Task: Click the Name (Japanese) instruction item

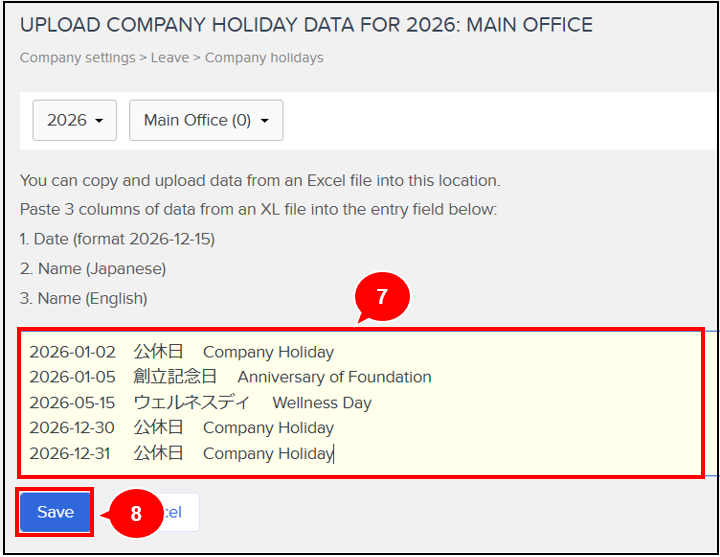Action: [x=93, y=269]
